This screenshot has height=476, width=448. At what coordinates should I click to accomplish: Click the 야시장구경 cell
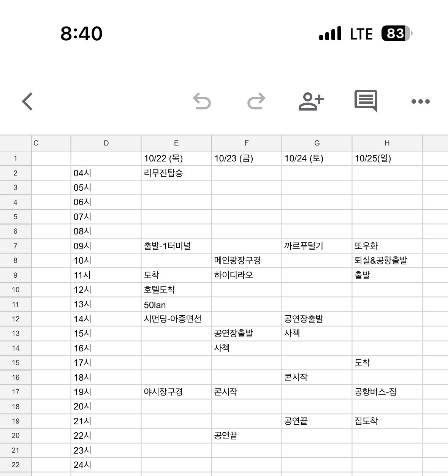[176, 392]
